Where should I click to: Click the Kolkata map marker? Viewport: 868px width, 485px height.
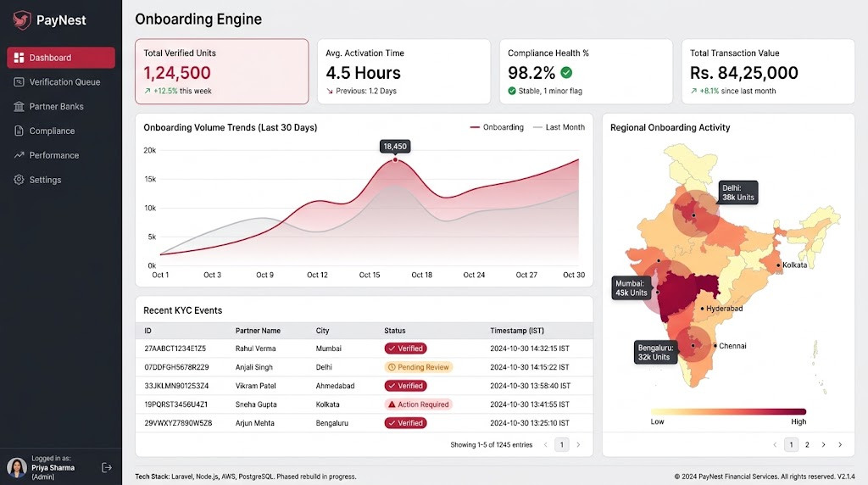(778, 265)
